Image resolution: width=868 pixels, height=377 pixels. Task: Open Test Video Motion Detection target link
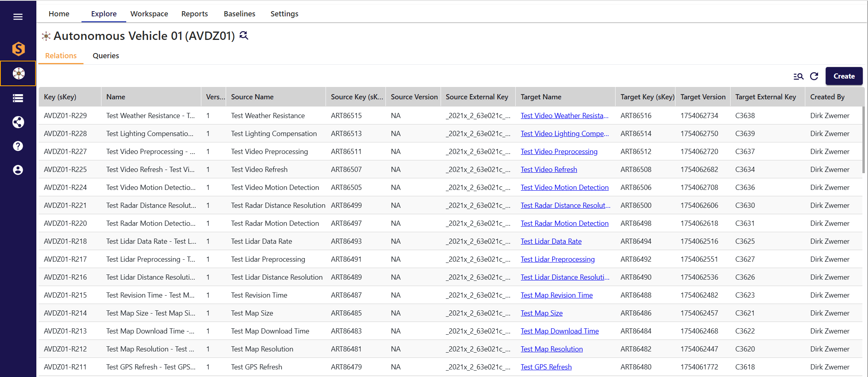[565, 188]
